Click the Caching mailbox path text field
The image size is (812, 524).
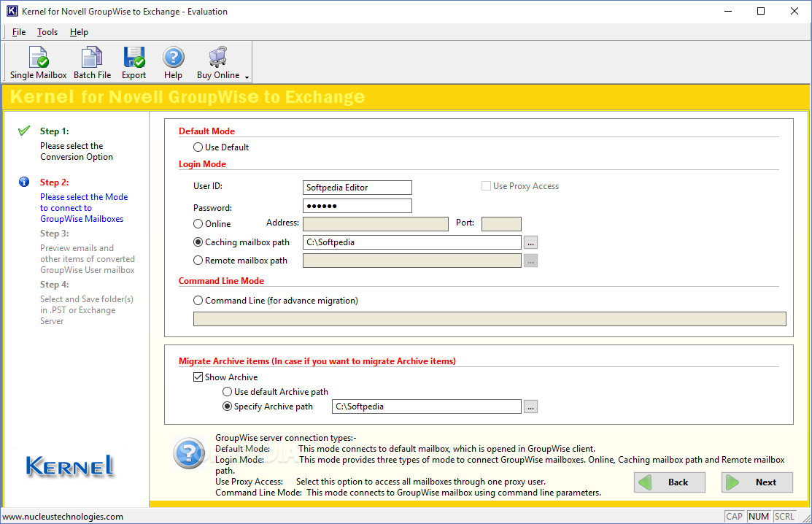coord(412,242)
